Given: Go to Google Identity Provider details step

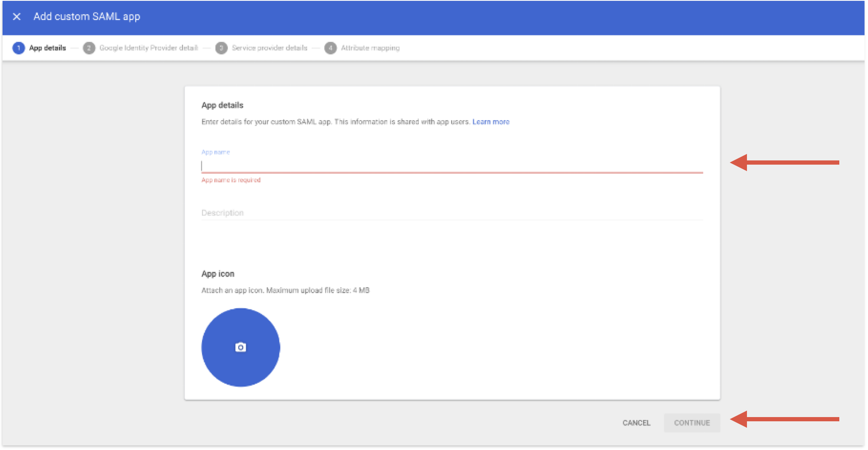Looking at the screenshot, I should click(x=149, y=48).
